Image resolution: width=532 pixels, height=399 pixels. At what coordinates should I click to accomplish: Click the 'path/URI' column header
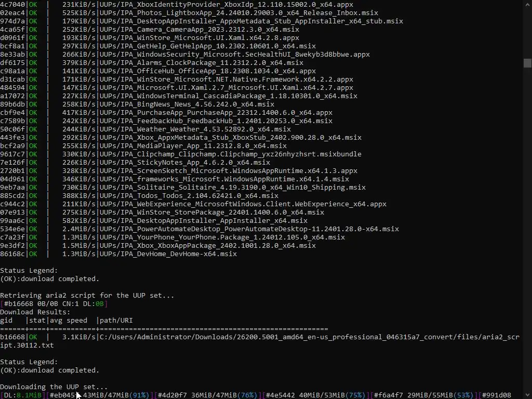coord(116,320)
